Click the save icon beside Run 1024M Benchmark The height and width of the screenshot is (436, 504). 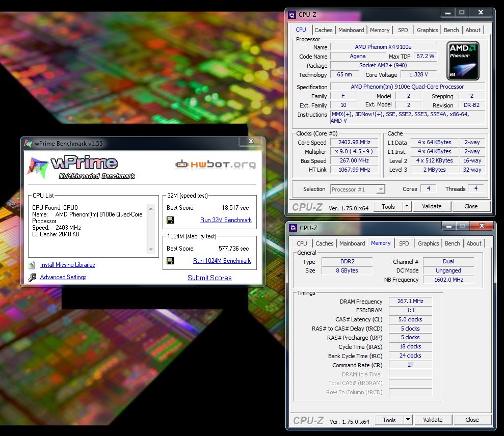pyautogui.click(x=170, y=261)
